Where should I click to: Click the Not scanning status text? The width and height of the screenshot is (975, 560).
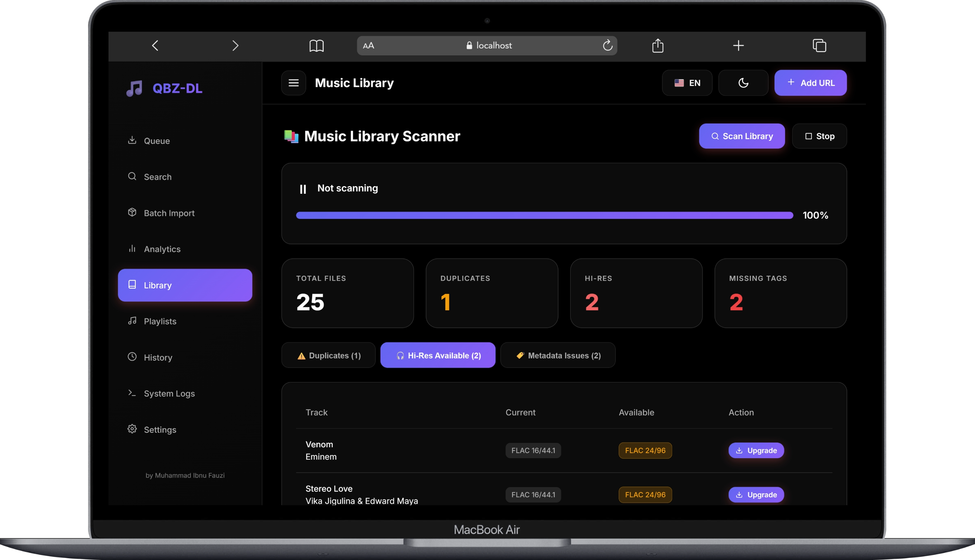tap(348, 188)
